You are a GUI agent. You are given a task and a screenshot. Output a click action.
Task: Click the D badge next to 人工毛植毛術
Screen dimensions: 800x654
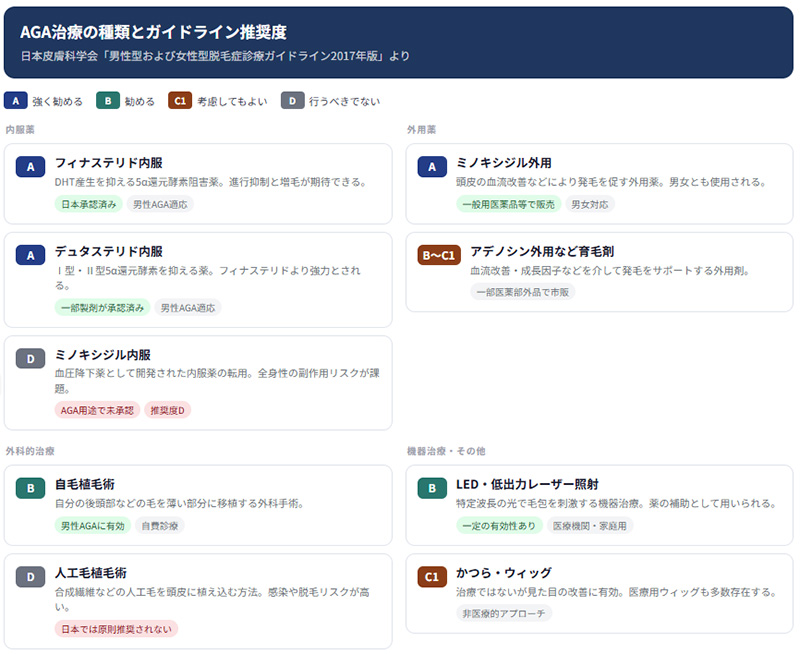click(x=31, y=577)
